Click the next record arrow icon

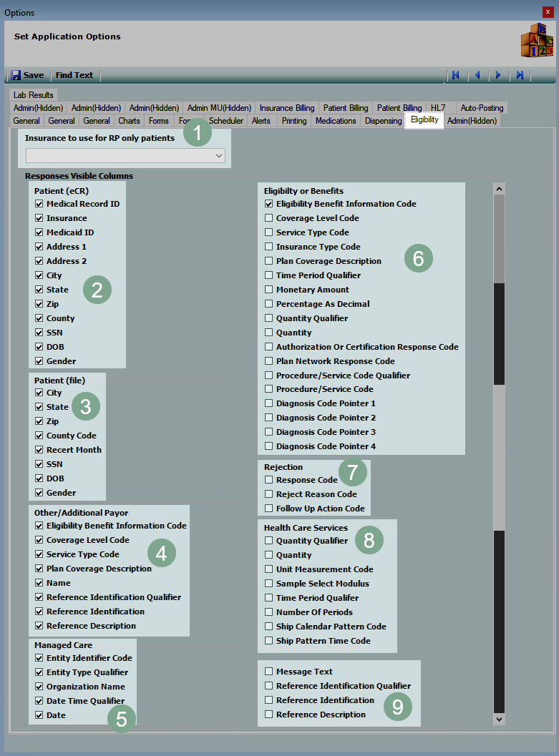[x=498, y=75]
